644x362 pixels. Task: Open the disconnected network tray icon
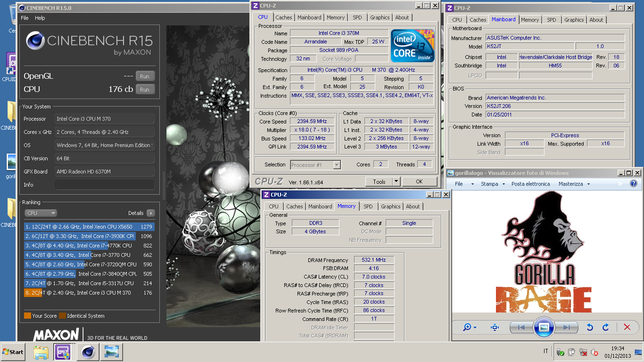pyautogui.click(x=583, y=352)
